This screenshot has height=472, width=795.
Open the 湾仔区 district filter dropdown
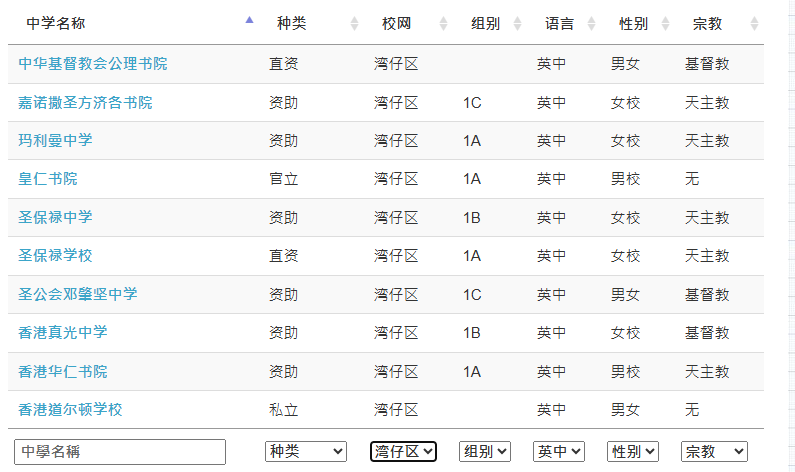click(x=403, y=451)
